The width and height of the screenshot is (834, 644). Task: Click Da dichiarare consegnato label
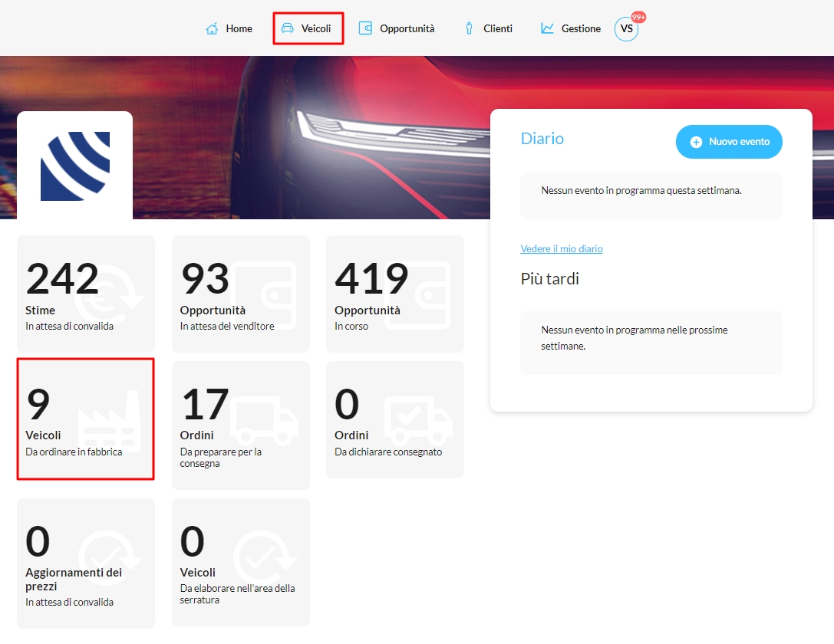(x=388, y=452)
